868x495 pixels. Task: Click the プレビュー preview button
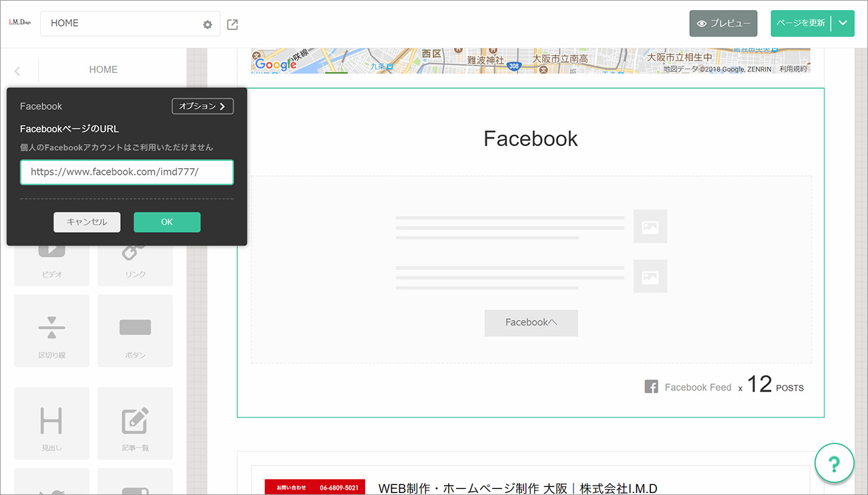click(723, 23)
